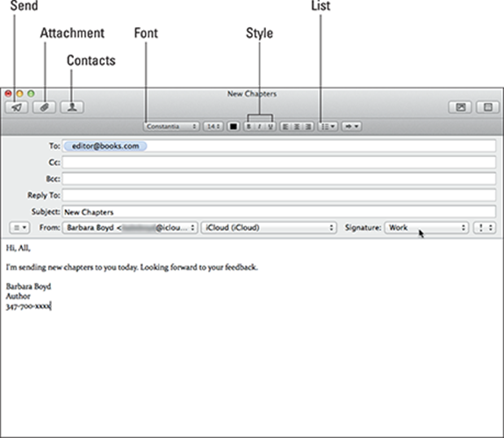Expand the list style dropdown
Image resolution: width=504 pixels, height=438 pixels.
[328, 126]
